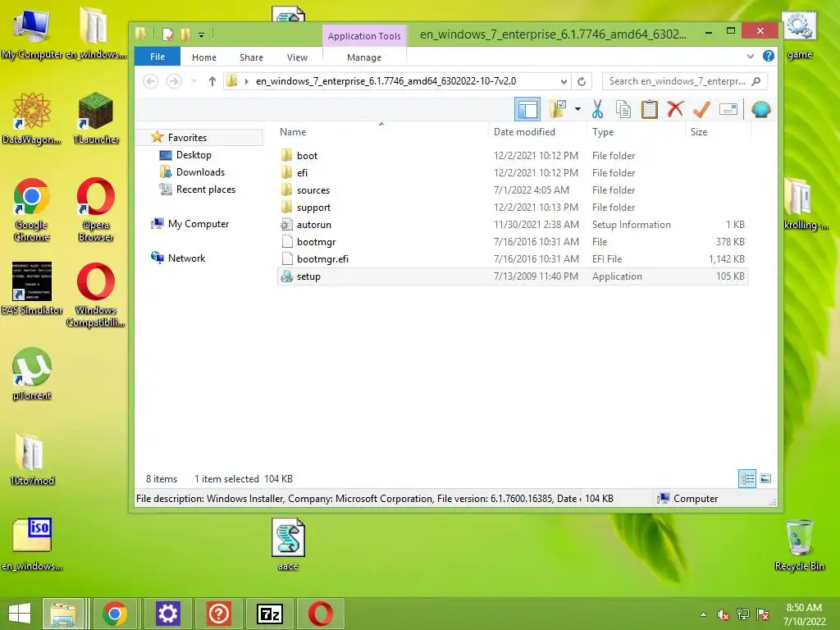Image resolution: width=840 pixels, height=630 pixels.
Task: Open Desktop in the navigation pane
Action: [194, 155]
